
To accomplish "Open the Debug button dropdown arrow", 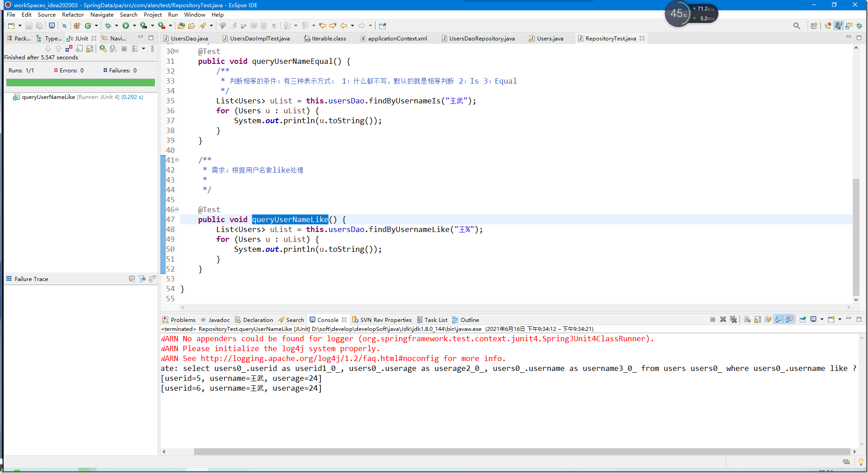I will [116, 26].
